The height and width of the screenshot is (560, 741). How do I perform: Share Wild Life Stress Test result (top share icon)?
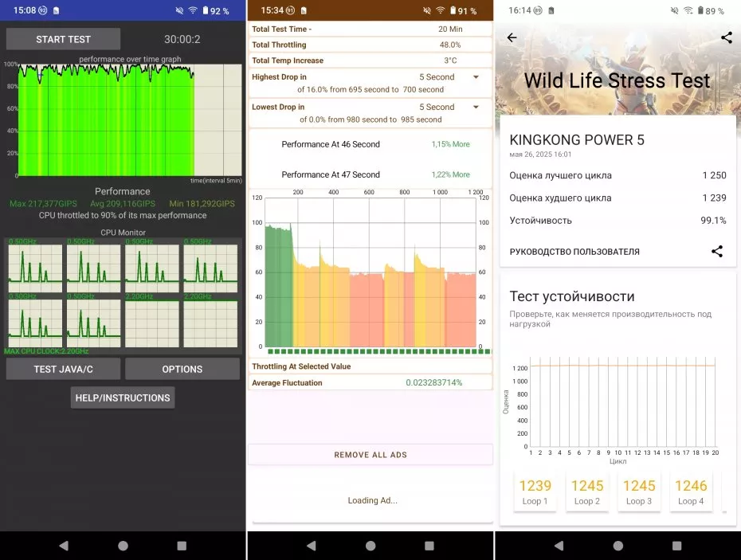coord(727,37)
